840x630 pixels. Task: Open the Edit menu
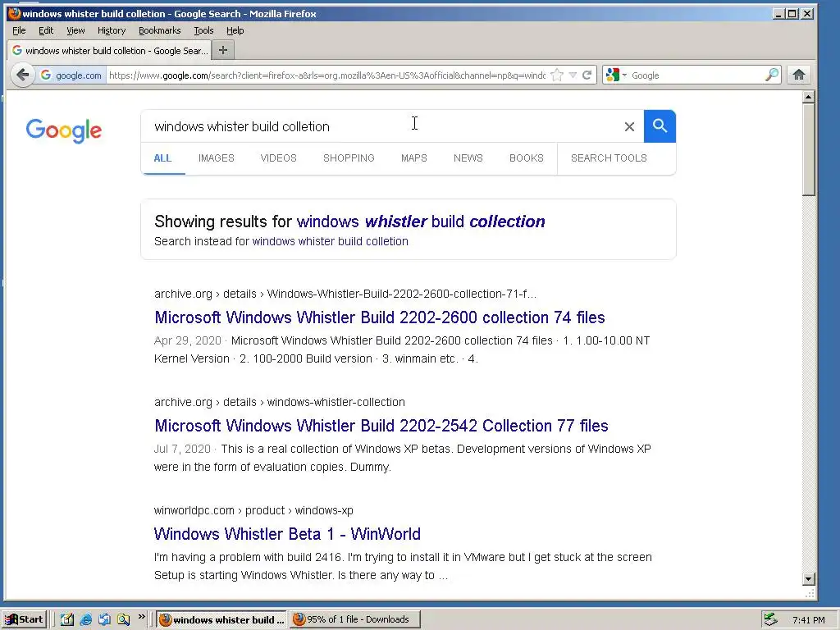(x=46, y=30)
